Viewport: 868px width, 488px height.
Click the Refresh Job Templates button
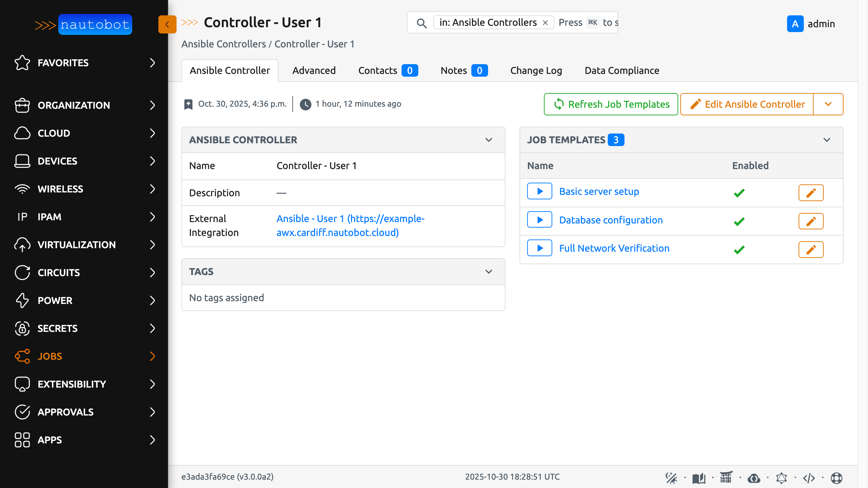click(611, 104)
